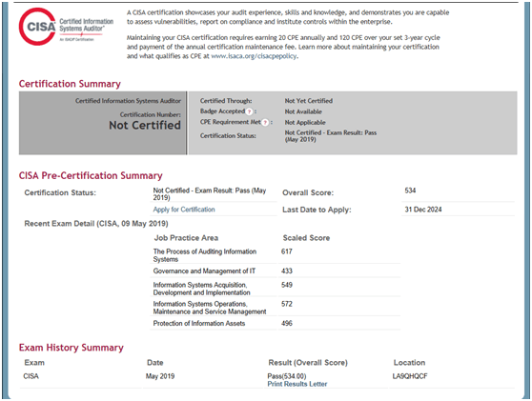
Task: Click the scaled score 572
Action: coord(287,304)
